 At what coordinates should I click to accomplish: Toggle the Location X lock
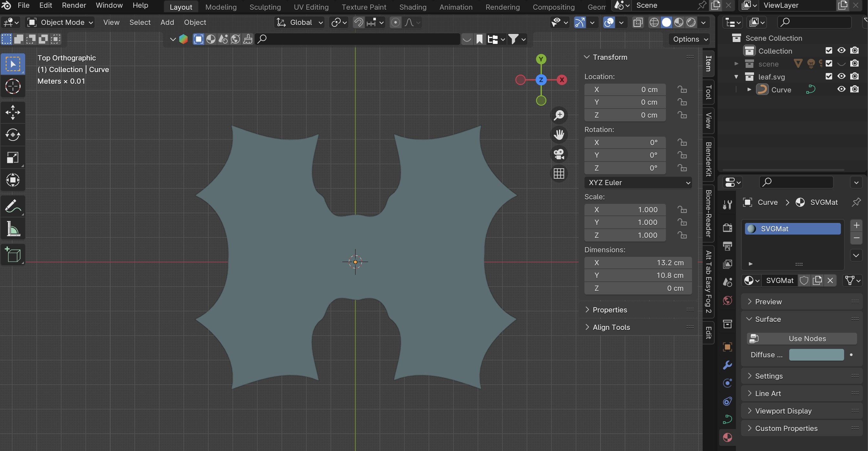[x=682, y=89]
